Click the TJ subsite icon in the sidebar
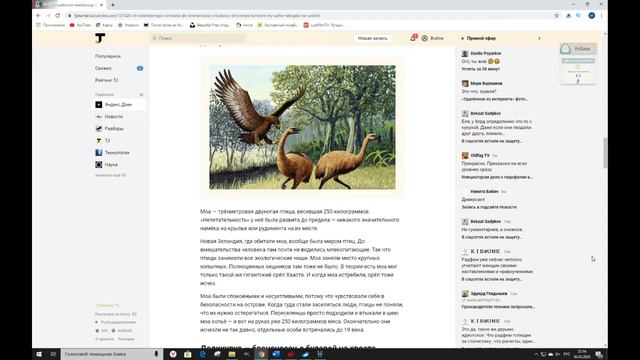 [x=98, y=140]
